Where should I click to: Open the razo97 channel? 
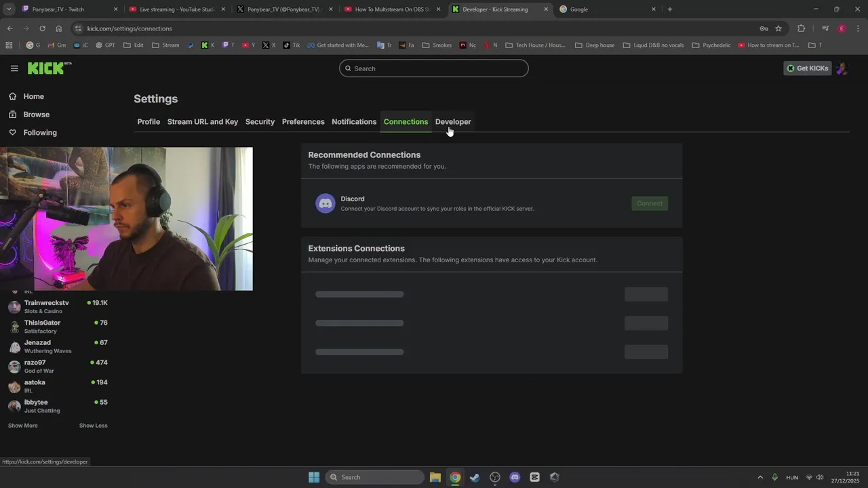point(58,366)
